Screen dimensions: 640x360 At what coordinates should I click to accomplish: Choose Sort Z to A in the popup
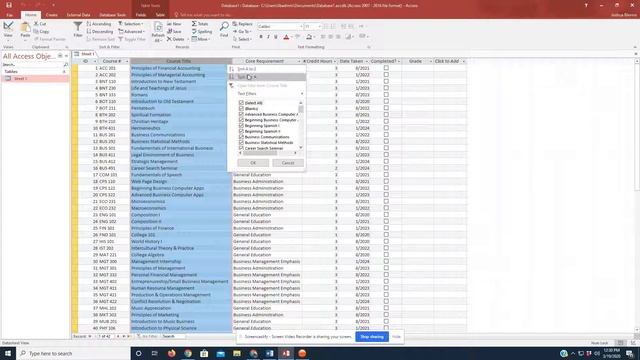(267, 77)
